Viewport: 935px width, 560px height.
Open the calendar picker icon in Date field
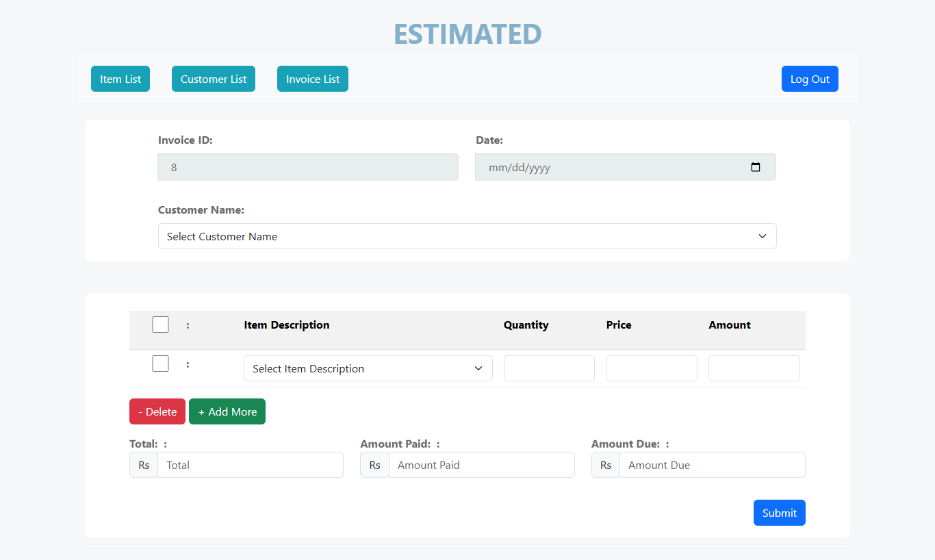tap(756, 167)
